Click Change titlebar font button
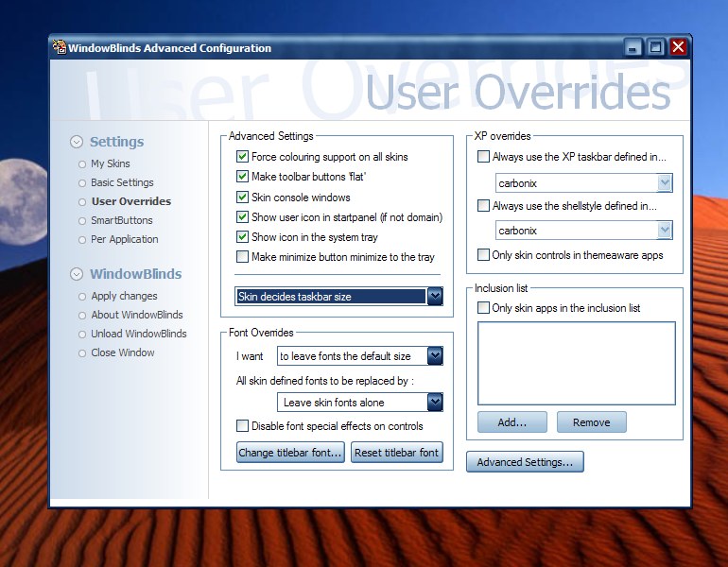 point(290,453)
